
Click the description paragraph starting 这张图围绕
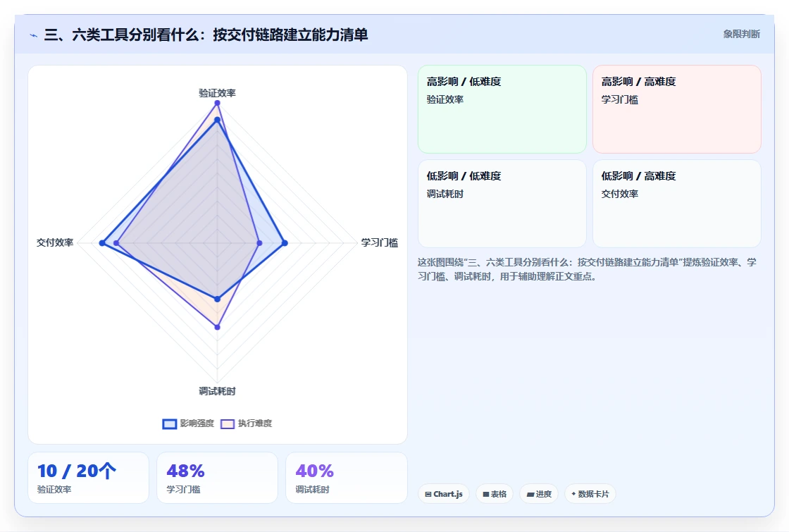tap(587, 269)
